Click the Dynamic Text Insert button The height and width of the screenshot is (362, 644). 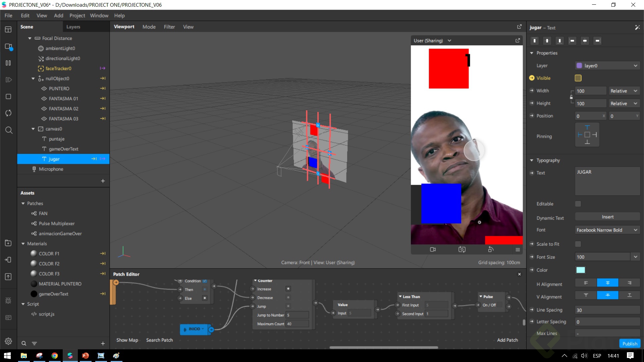[607, 217]
